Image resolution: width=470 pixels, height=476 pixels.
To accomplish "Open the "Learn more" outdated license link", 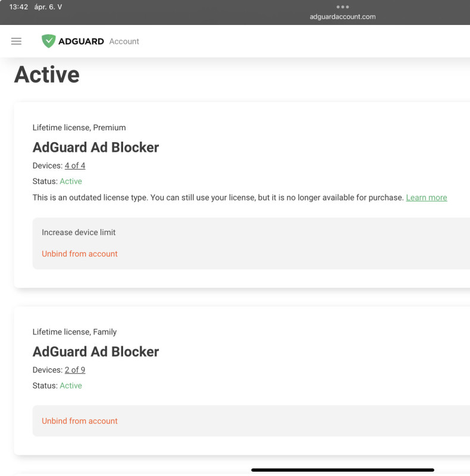I will click(427, 198).
